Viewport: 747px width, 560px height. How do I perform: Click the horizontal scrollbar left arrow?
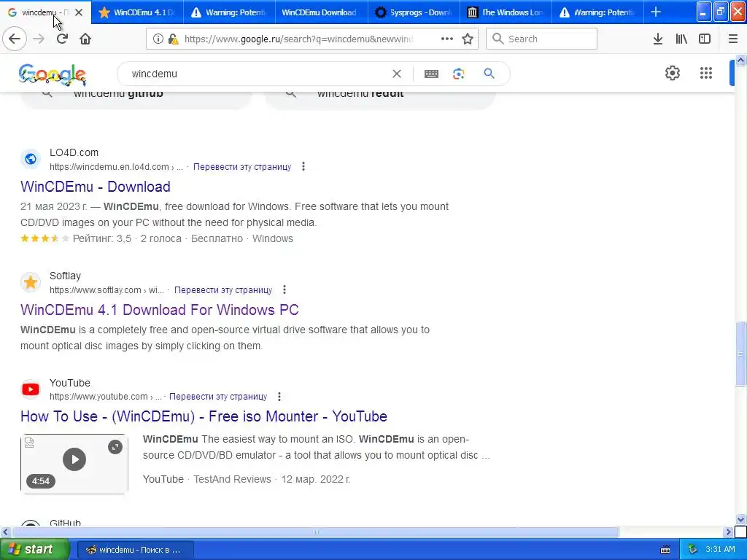tap(5, 532)
